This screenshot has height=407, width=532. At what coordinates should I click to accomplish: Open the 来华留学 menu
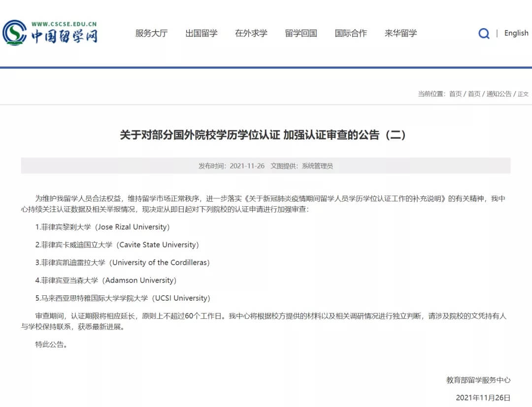point(400,33)
